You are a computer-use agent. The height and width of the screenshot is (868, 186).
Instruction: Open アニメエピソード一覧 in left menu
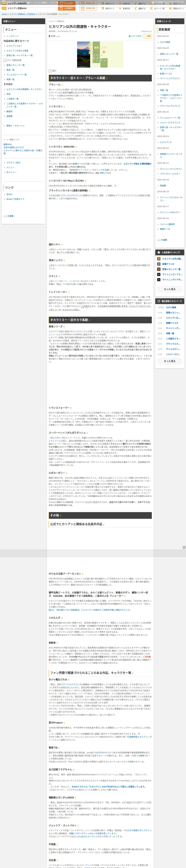tap(17, 75)
